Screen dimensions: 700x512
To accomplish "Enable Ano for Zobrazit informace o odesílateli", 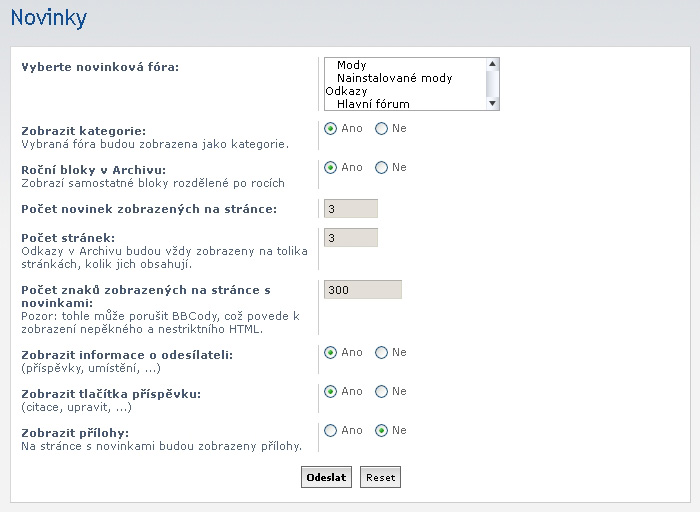I will tap(330, 353).
